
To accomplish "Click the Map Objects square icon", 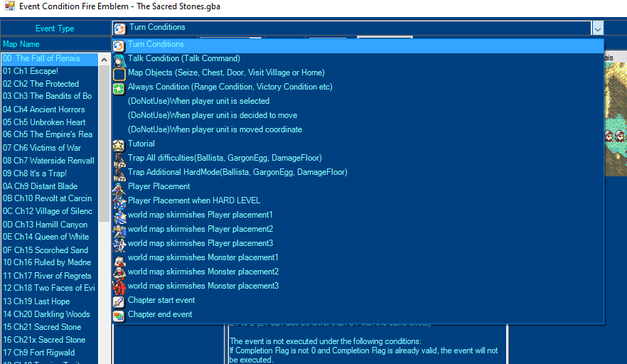I will tap(119, 73).
